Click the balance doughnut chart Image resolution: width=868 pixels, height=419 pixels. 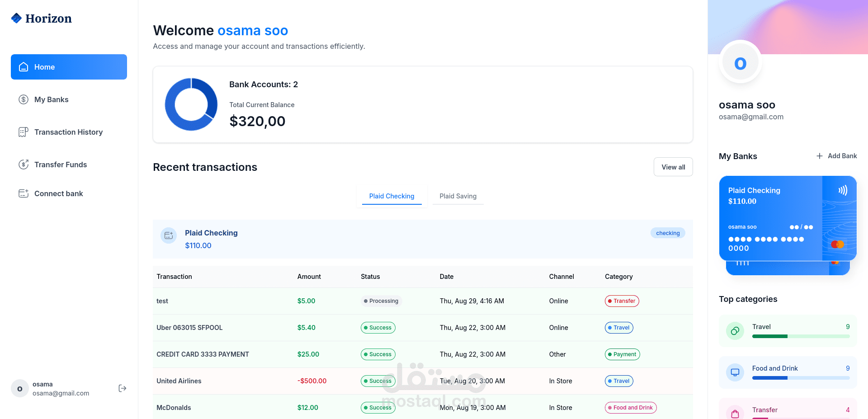click(191, 104)
